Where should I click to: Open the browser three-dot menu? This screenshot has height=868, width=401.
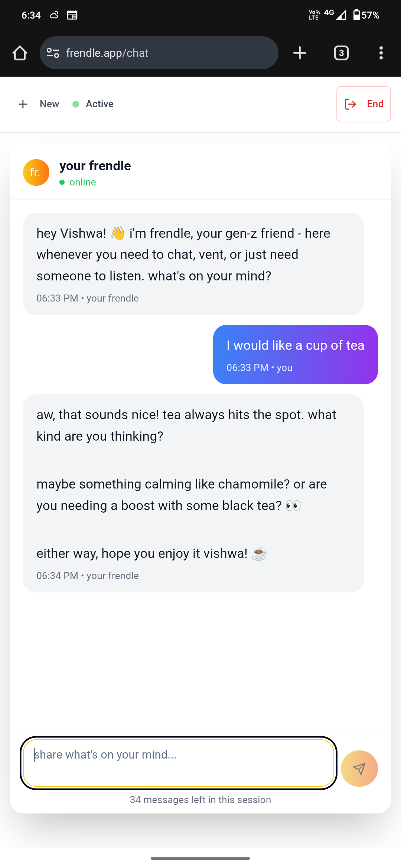[x=381, y=53]
